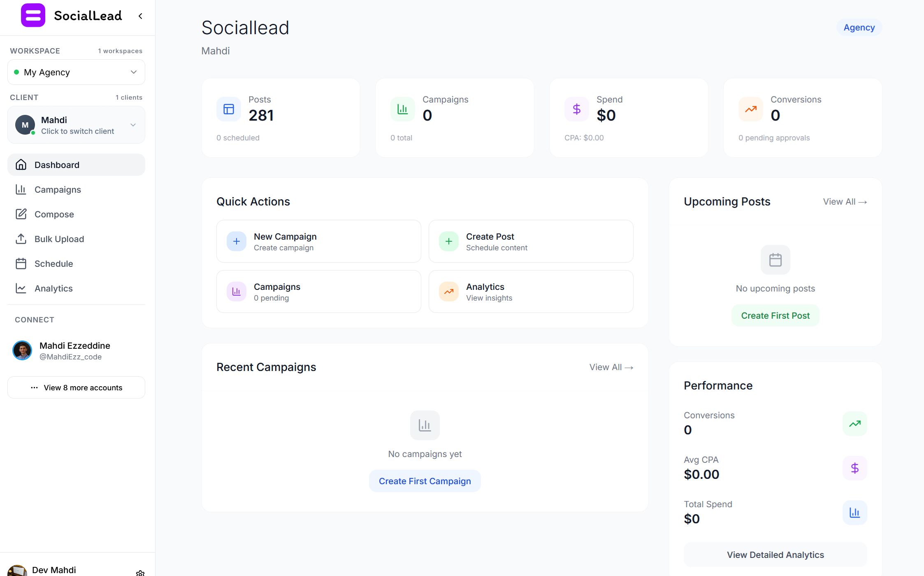Click the Conversions trending arrow icon

pos(750,109)
